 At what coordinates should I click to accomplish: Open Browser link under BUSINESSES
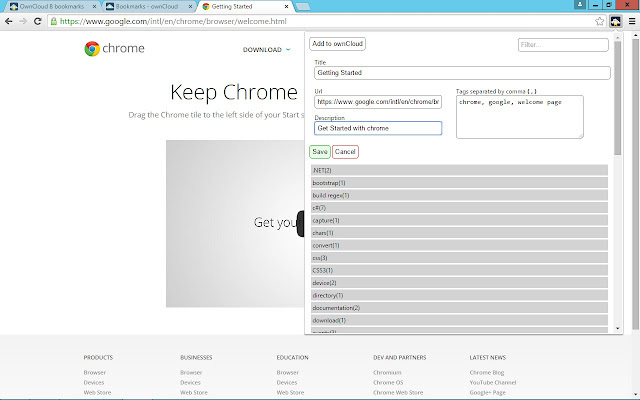191,373
